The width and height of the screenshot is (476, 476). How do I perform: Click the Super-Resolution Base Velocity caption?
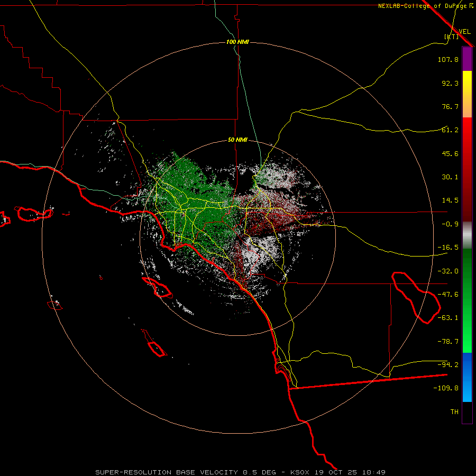tap(240, 472)
